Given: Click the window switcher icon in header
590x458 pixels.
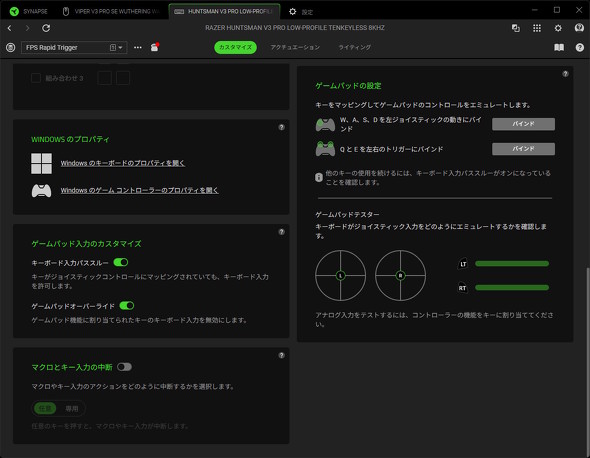Looking at the screenshot, I should click(x=516, y=28).
